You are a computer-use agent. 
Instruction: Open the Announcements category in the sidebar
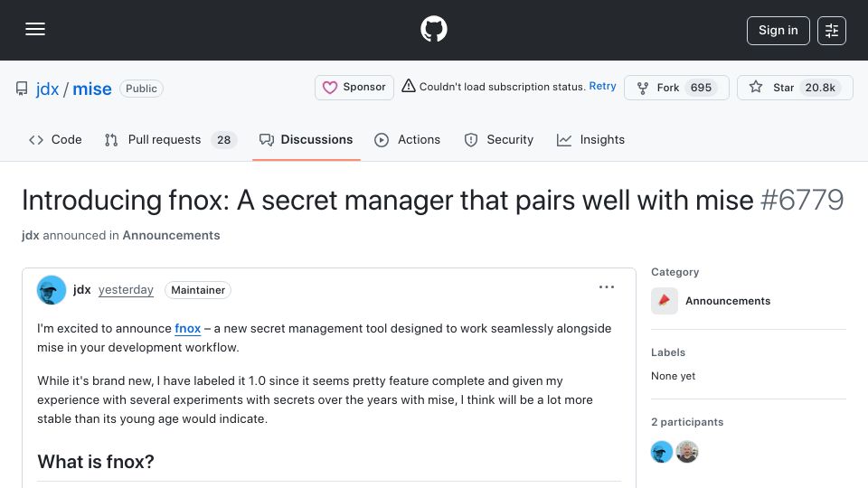coord(727,300)
